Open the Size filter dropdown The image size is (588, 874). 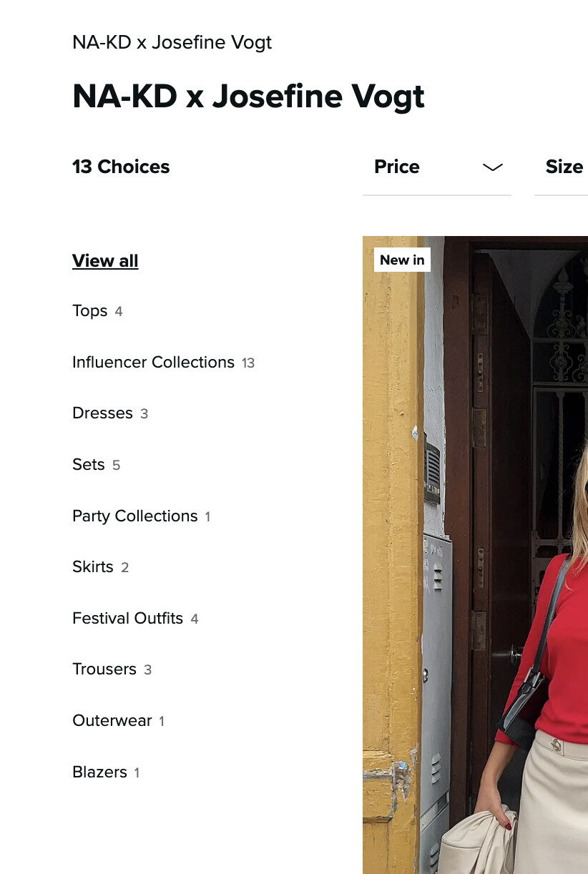[564, 167]
